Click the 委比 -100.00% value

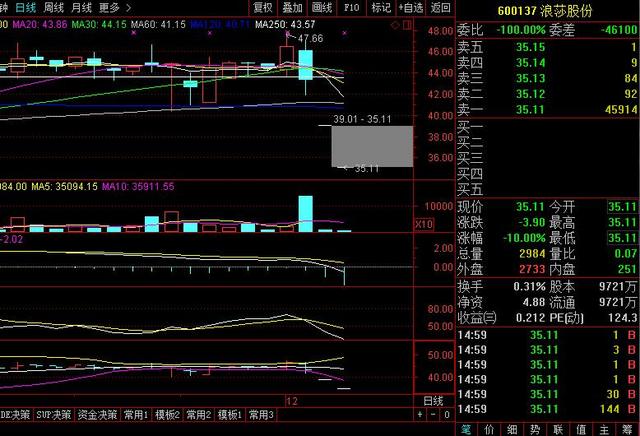(x=521, y=30)
